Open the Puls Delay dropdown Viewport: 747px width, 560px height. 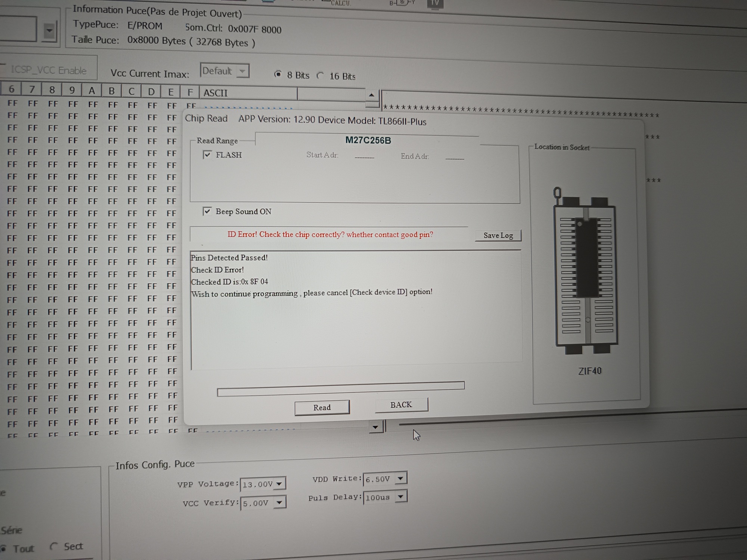(x=400, y=497)
